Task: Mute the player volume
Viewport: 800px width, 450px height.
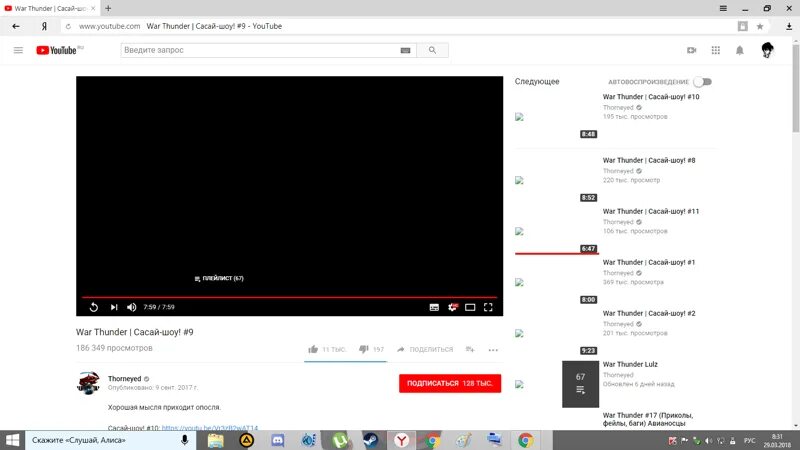Action: pos(132,307)
